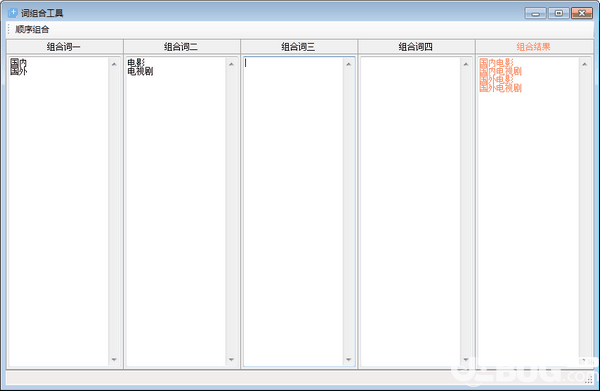600x391 pixels.
Task: Click scroll-down arrow in 组合词二 box
Action: (x=231, y=359)
